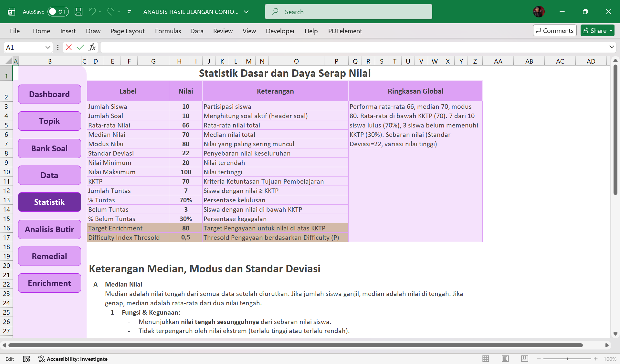This screenshot has width=620, height=364.
Task: Click the Cancel entry X icon
Action: [x=68, y=47]
